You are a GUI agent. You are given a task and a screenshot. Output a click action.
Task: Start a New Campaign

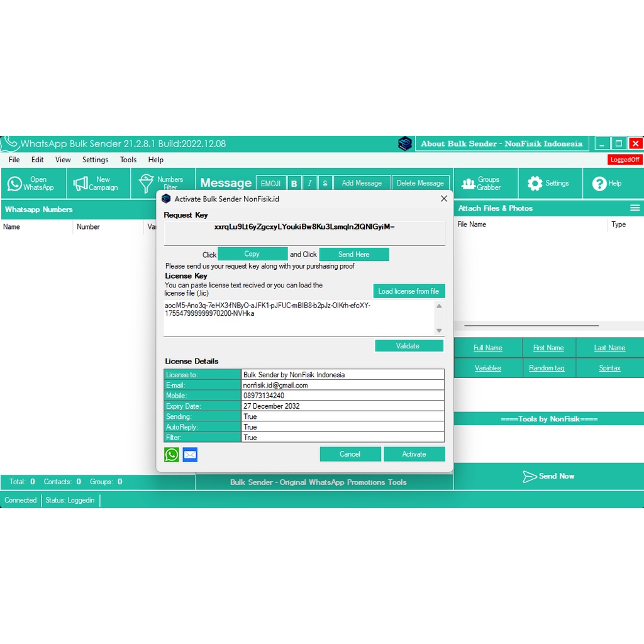99,183
